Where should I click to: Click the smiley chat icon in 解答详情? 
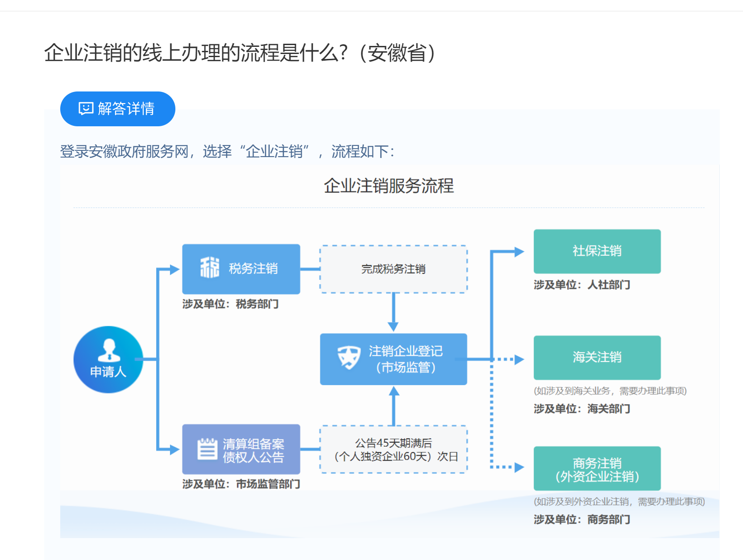[x=86, y=108]
